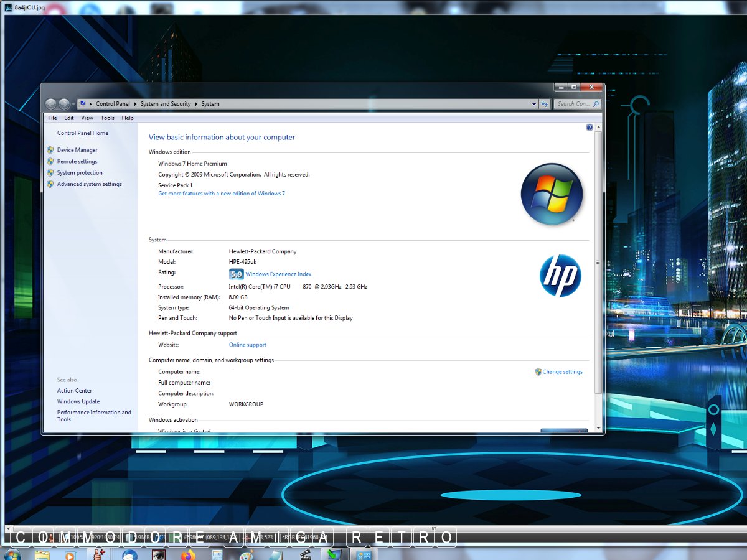Click the Windows Start orb
747x560 pixels.
coord(12,554)
